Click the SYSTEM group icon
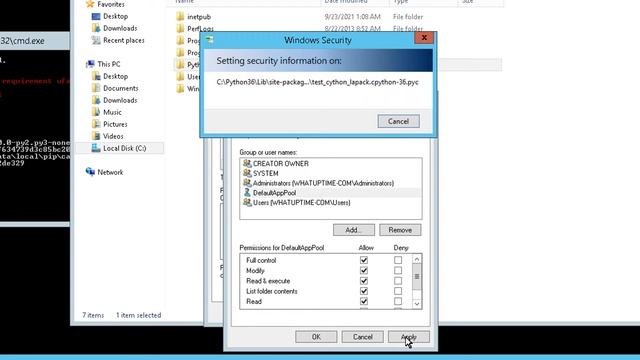This screenshot has width=640, height=360. coord(247,173)
